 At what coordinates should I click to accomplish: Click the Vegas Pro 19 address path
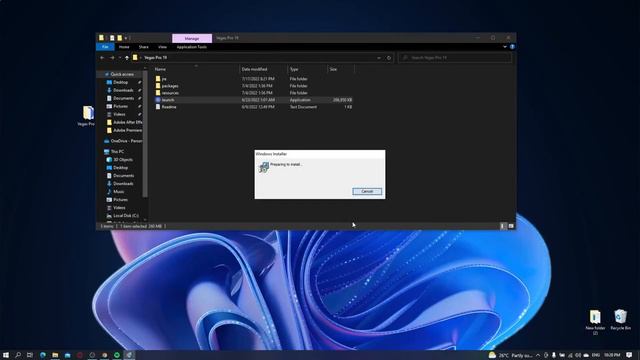pos(156,58)
